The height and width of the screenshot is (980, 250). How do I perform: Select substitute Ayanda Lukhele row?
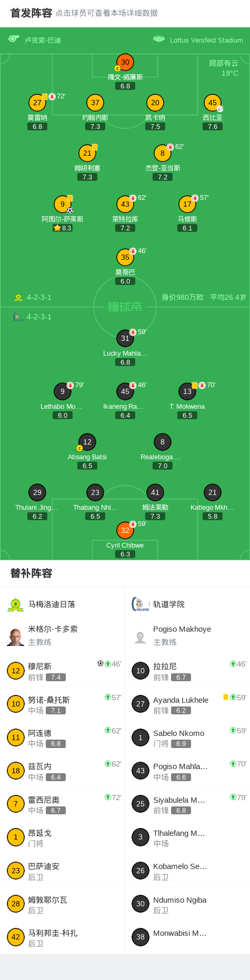(187, 704)
